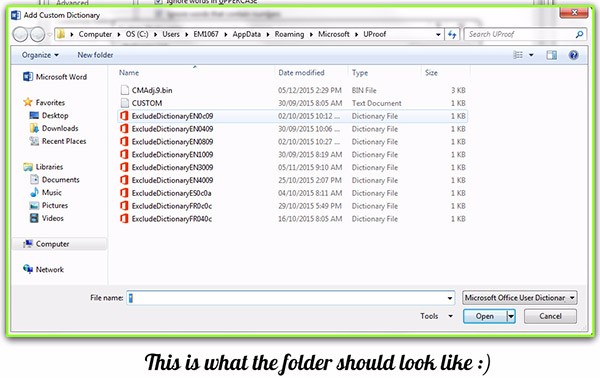600x378 pixels.
Task: Select the ExcludeDictionaryEN0409 file icon
Action: tap(124, 129)
